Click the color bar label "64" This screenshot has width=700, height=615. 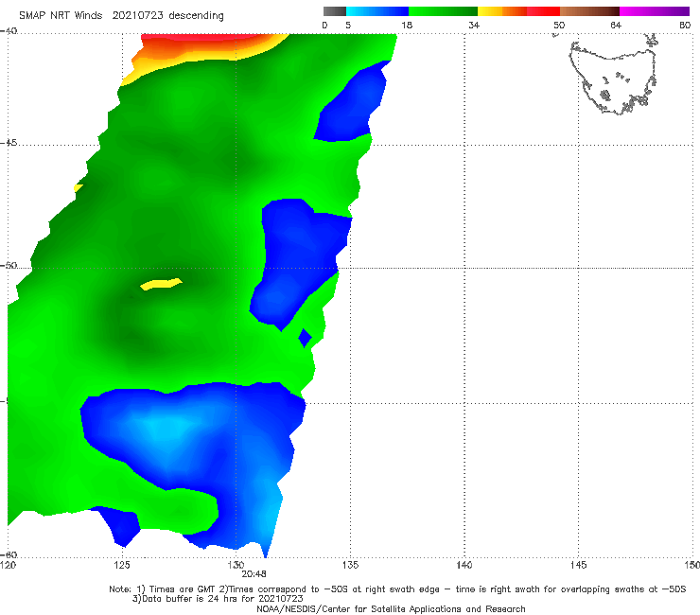[x=616, y=25]
